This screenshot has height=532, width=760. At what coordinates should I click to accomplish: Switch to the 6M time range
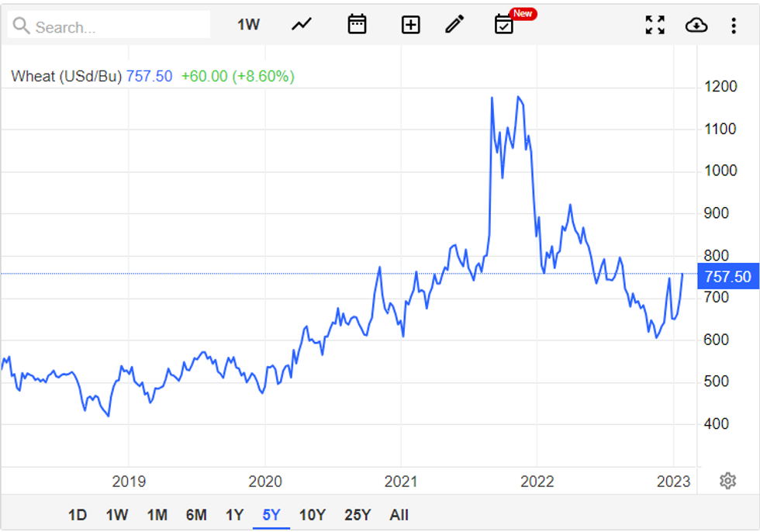click(196, 515)
